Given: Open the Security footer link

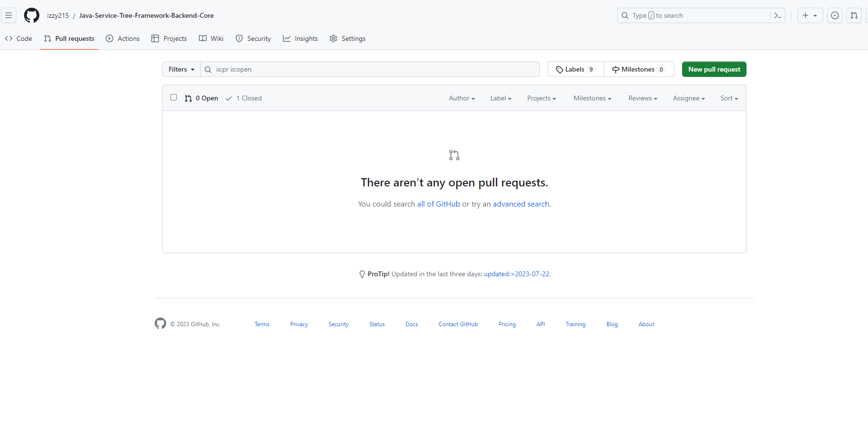Looking at the screenshot, I should pos(339,324).
